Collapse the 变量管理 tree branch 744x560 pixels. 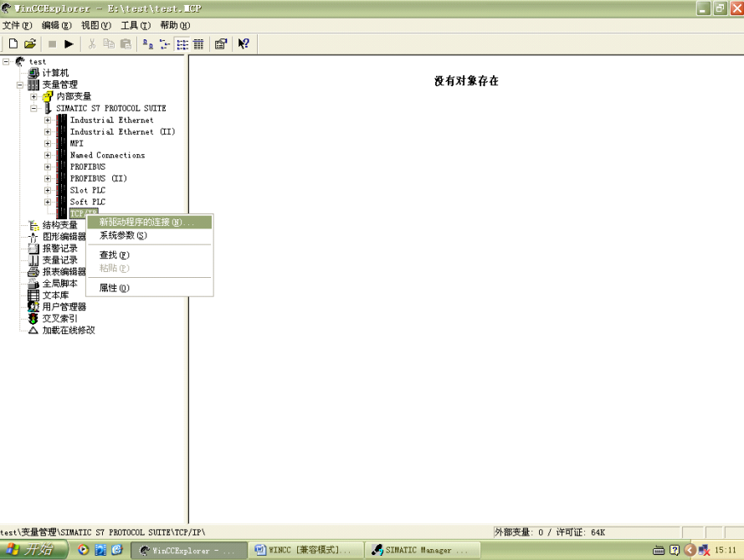point(20,85)
